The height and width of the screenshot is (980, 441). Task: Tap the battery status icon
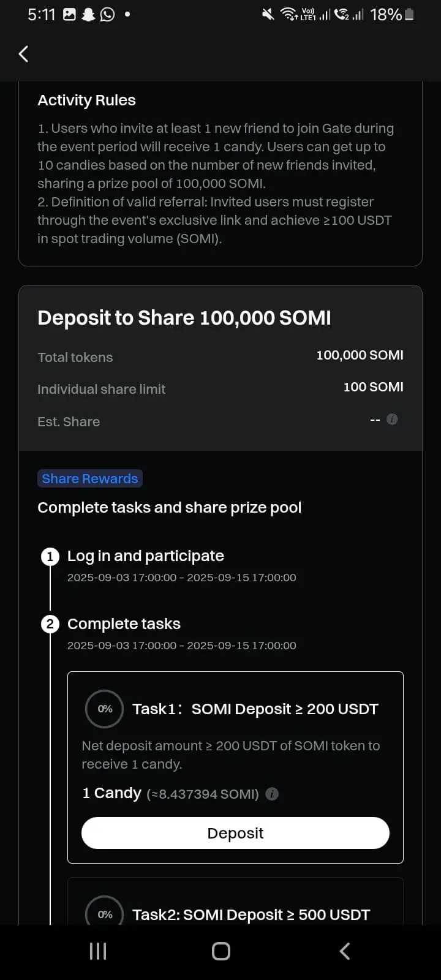click(409, 14)
